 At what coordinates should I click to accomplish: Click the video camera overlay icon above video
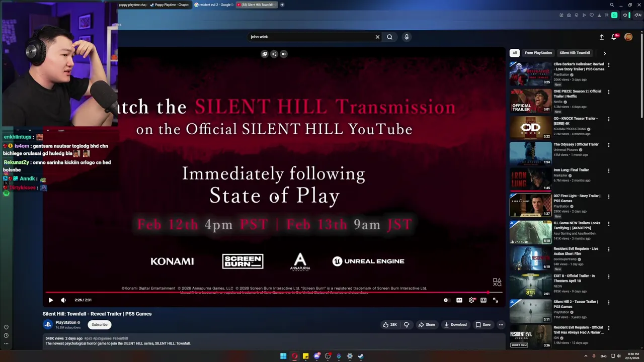284,54
